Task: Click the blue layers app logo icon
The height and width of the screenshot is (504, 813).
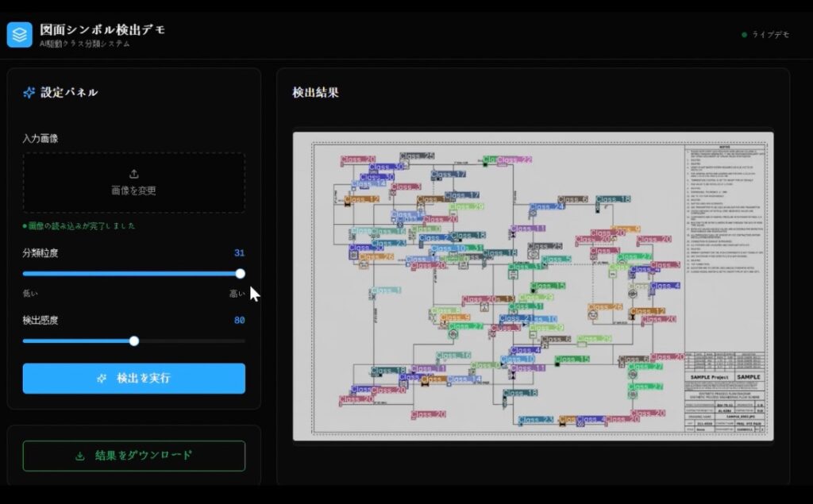Action: pos(19,34)
